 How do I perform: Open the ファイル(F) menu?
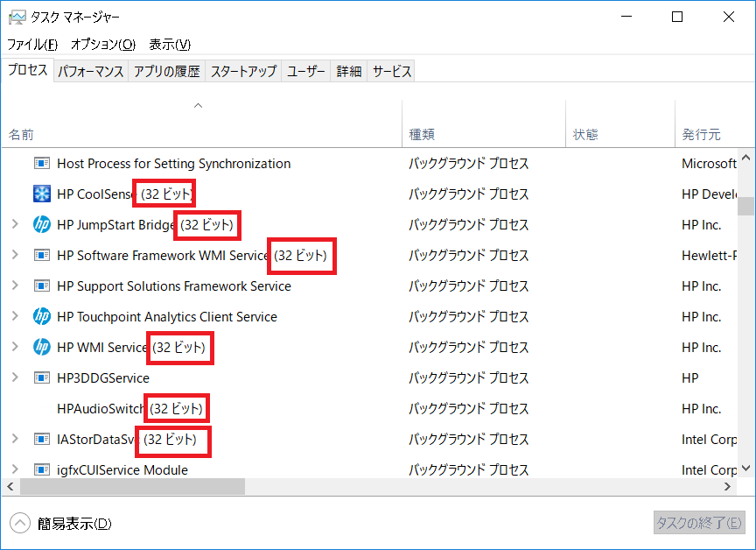coord(32,45)
